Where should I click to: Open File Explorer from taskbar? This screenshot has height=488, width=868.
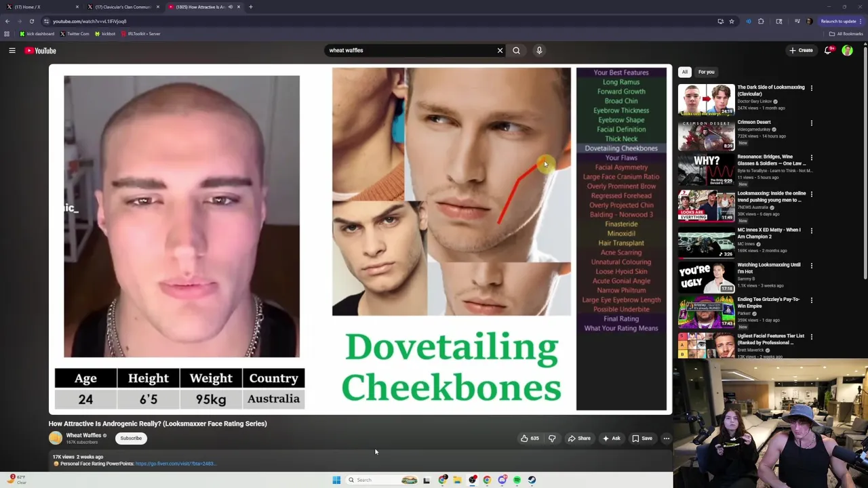point(457,480)
